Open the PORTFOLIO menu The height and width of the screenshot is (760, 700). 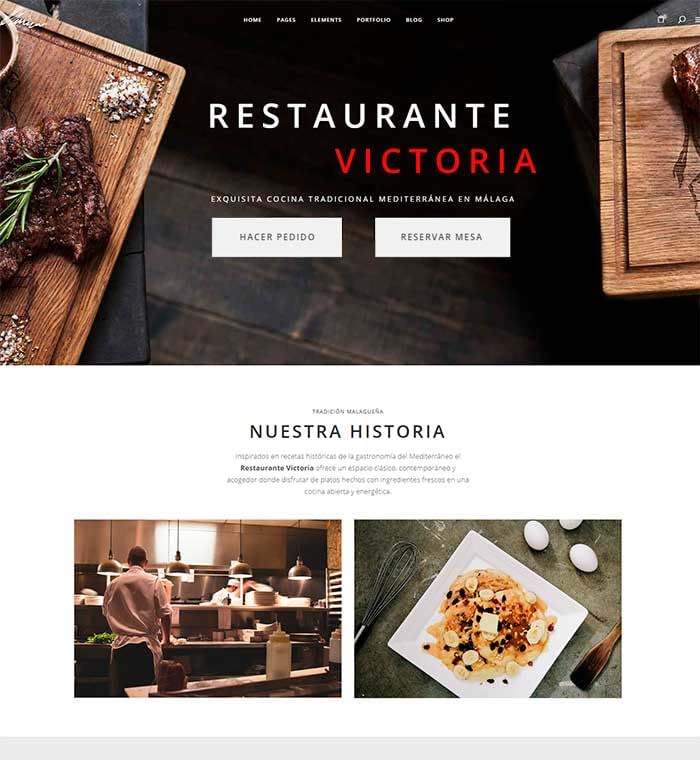(x=373, y=20)
